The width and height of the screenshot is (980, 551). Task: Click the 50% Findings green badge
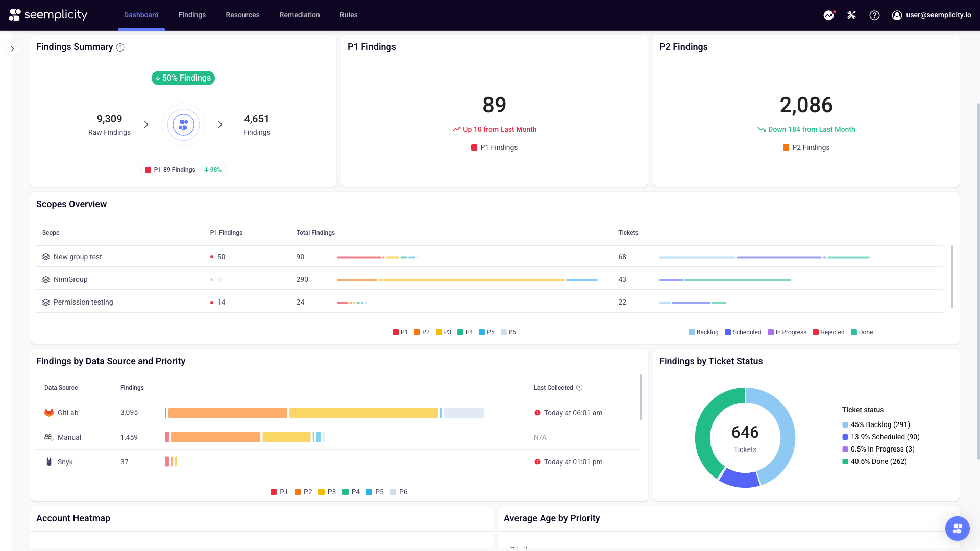click(183, 78)
